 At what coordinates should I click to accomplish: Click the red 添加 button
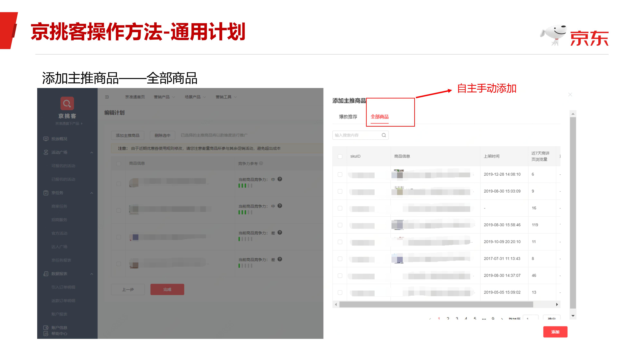pos(555,332)
